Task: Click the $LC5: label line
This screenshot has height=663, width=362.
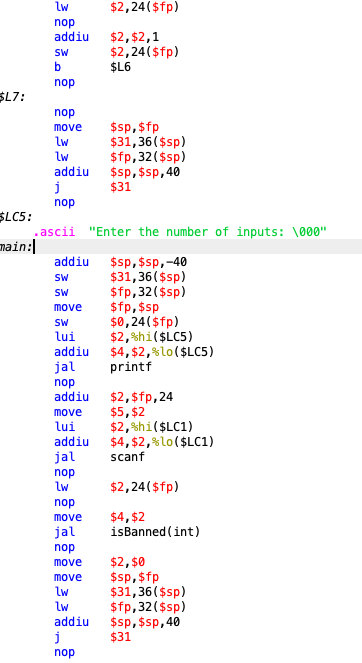Action: (16, 217)
